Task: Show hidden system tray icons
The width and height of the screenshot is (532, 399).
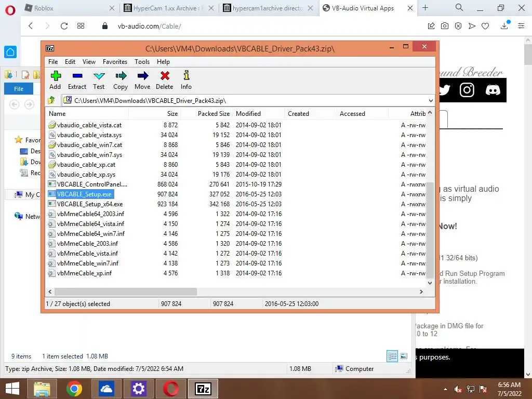Action: pos(445,389)
